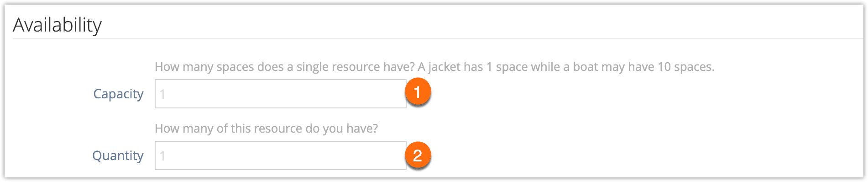
Task: Click the right end of the Quantity field
Action: 397,155
